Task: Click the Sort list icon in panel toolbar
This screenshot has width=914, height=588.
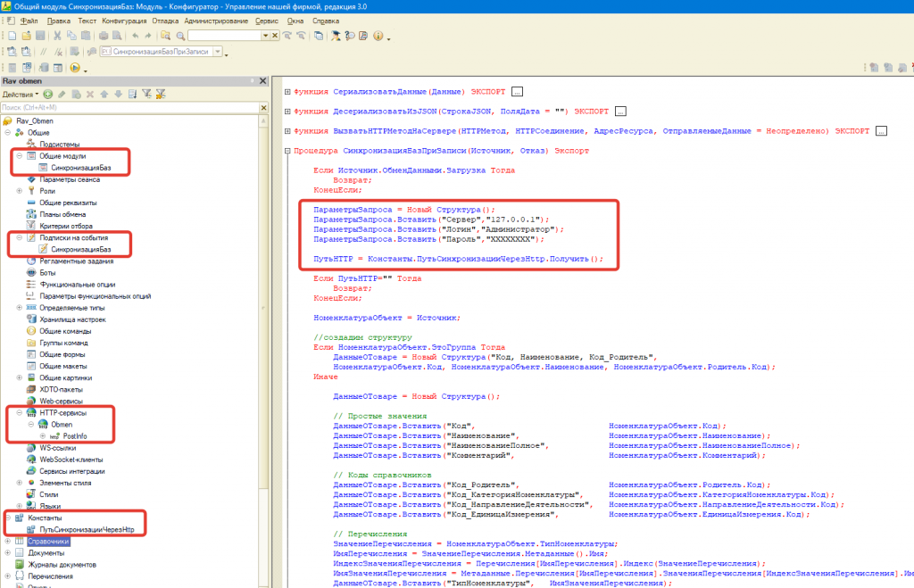Action: [132, 95]
